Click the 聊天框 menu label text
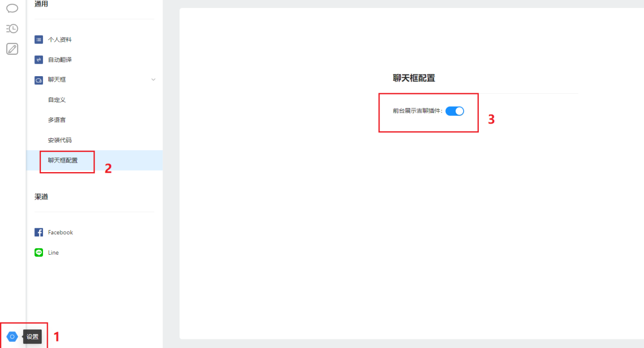644x348 pixels. [x=57, y=80]
